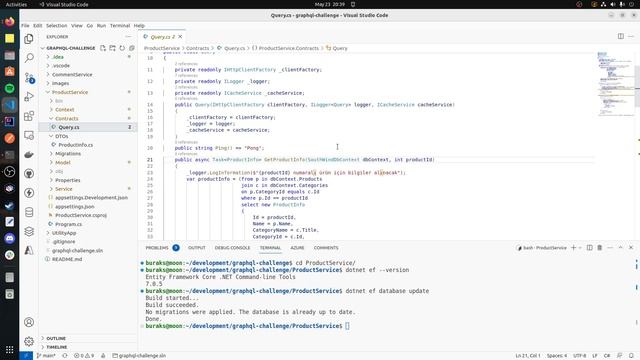Open the Terminal menu
This screenshot has width=640, height=360.
(x=120, y=26)
